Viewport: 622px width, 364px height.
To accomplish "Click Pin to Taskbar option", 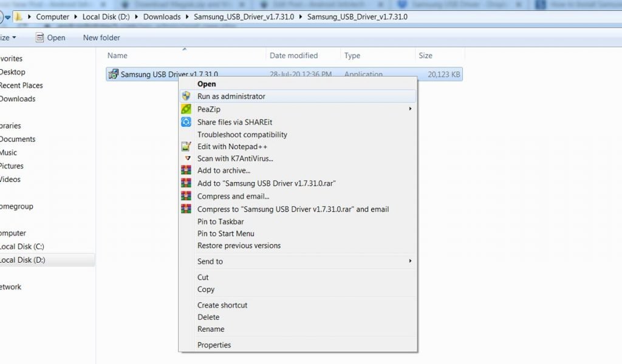I will coord(220,221).
